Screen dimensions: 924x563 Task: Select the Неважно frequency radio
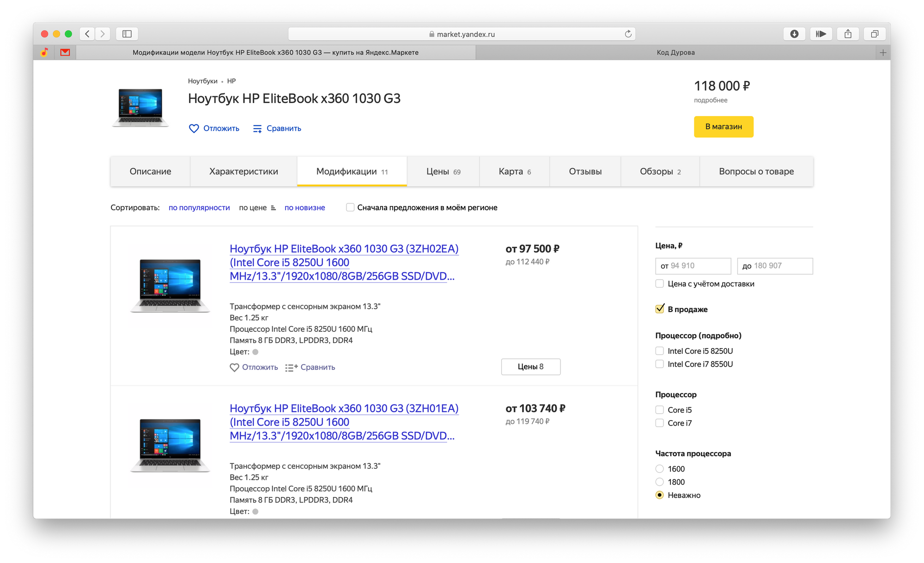(x=659, y=495)
